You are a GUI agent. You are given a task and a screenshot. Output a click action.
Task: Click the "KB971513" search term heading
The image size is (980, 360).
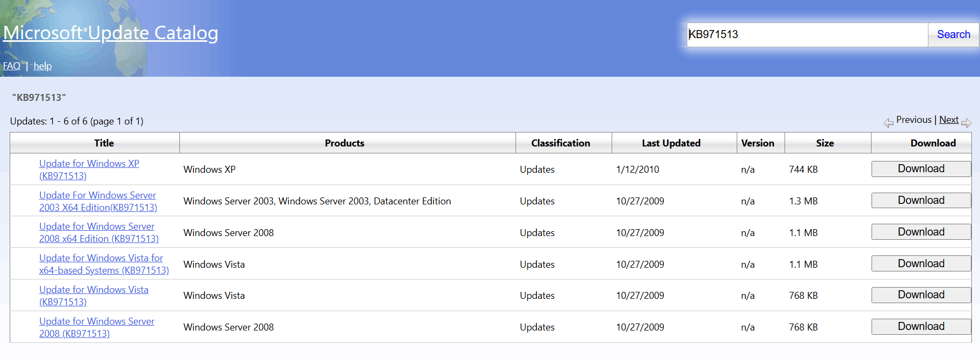tap(39, 98)
